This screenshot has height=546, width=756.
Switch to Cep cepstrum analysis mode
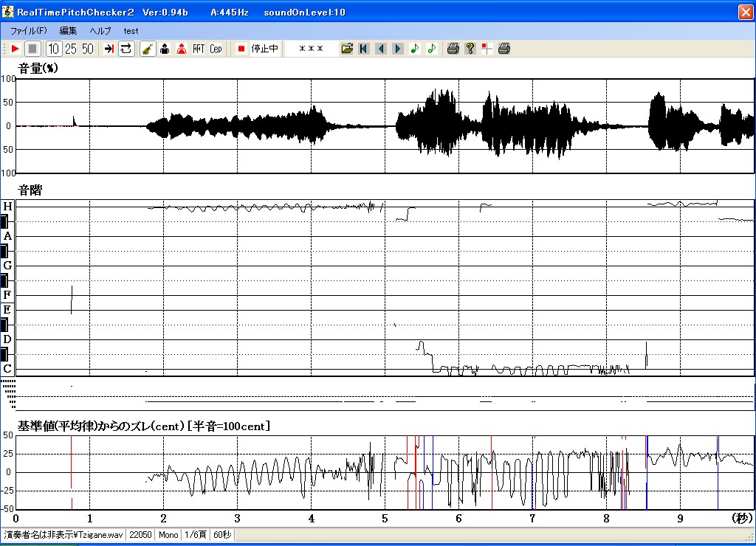click(216, 49)
